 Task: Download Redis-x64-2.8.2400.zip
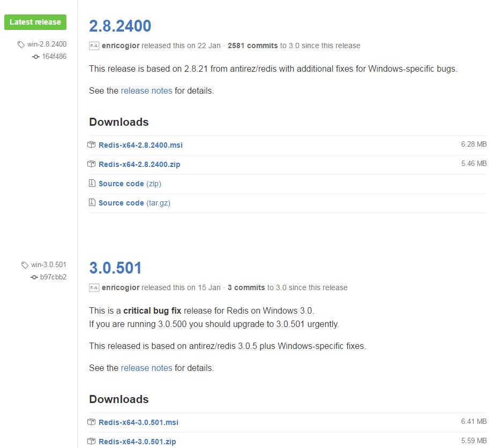tap(139, 164)
